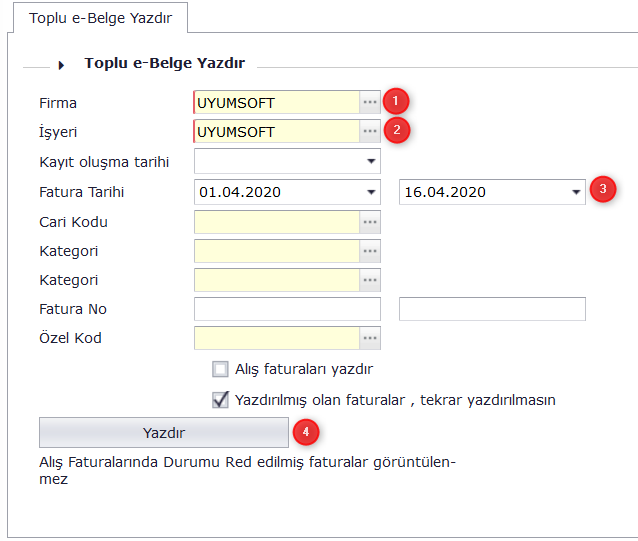638x541 pixels.
Task: Click the second Fatura No input field
Action: point(492,309)
